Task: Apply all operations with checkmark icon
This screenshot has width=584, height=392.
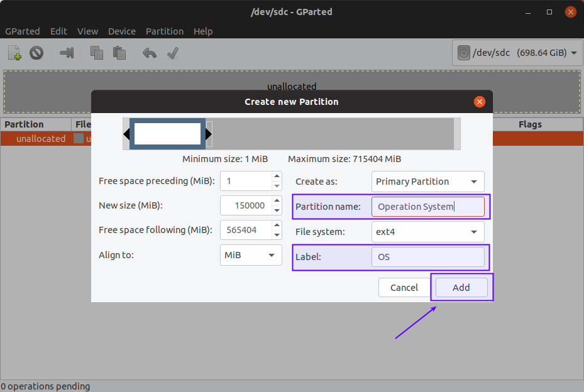Action: click(x=173, y=53)
